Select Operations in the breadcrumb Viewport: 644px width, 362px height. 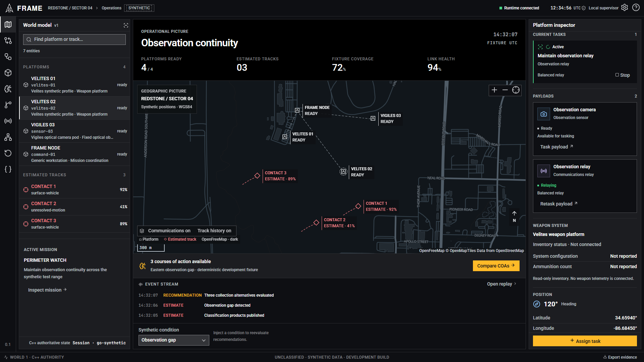click(112, 8)
